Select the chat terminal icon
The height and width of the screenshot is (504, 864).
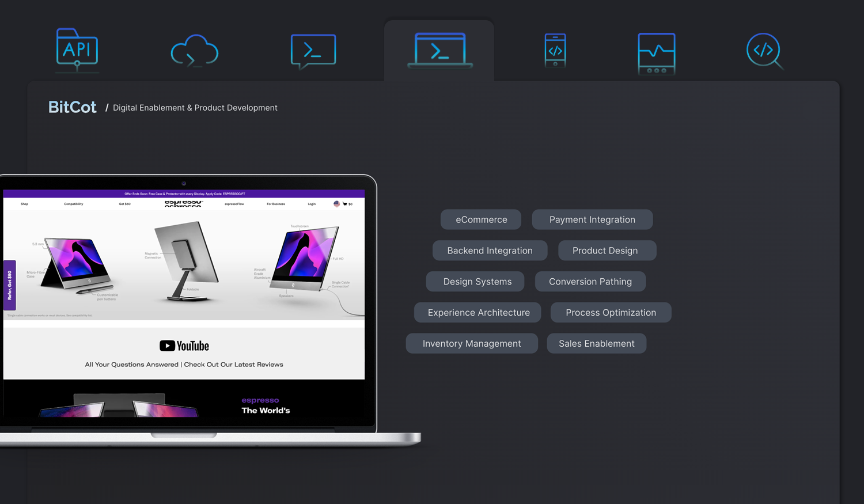[x=313, y=51]
